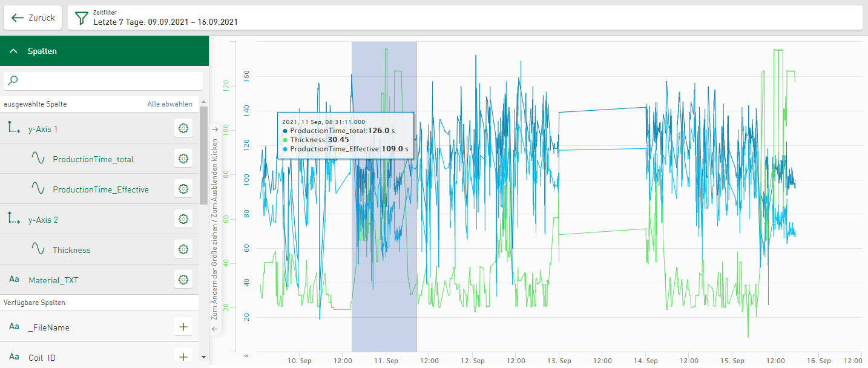
Task: Click Alle abwählen link
Action: [x=170, y=104]
